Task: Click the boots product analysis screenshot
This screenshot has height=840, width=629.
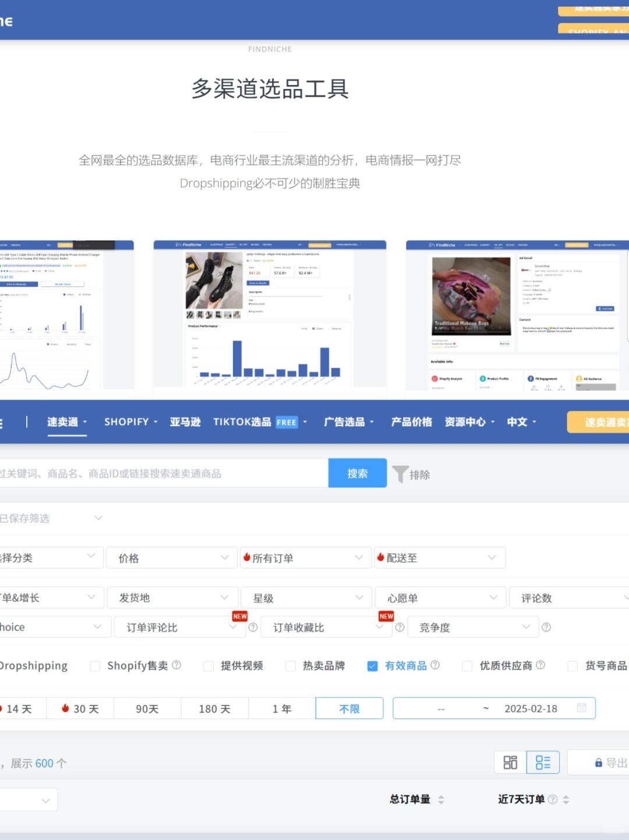Action: coord(270,314)
